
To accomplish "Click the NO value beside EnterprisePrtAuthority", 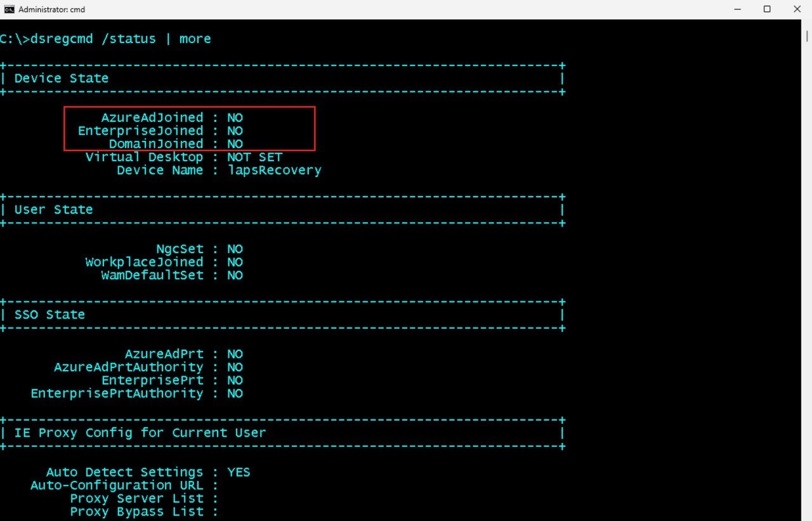I will [x=235, y=393].
